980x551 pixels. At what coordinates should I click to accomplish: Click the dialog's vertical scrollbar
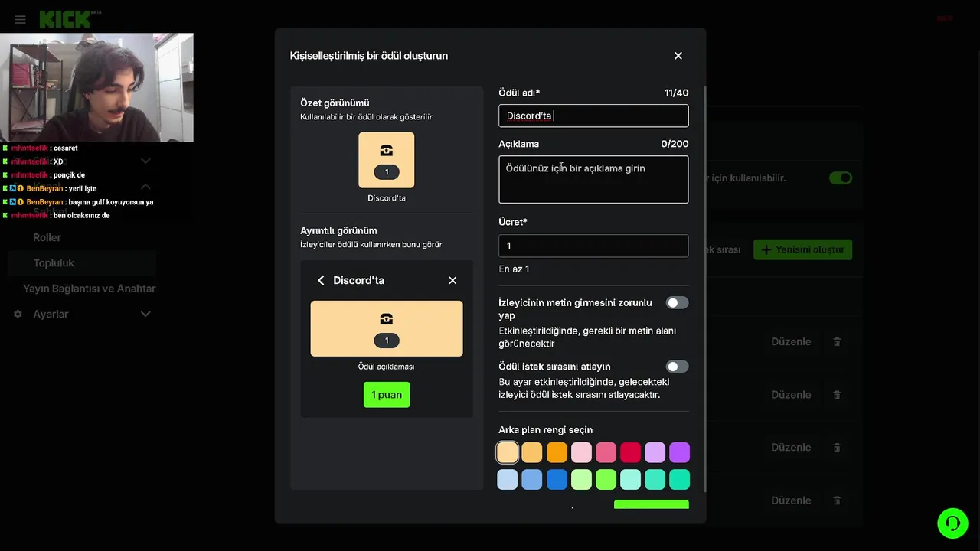[x=704, y=289]
